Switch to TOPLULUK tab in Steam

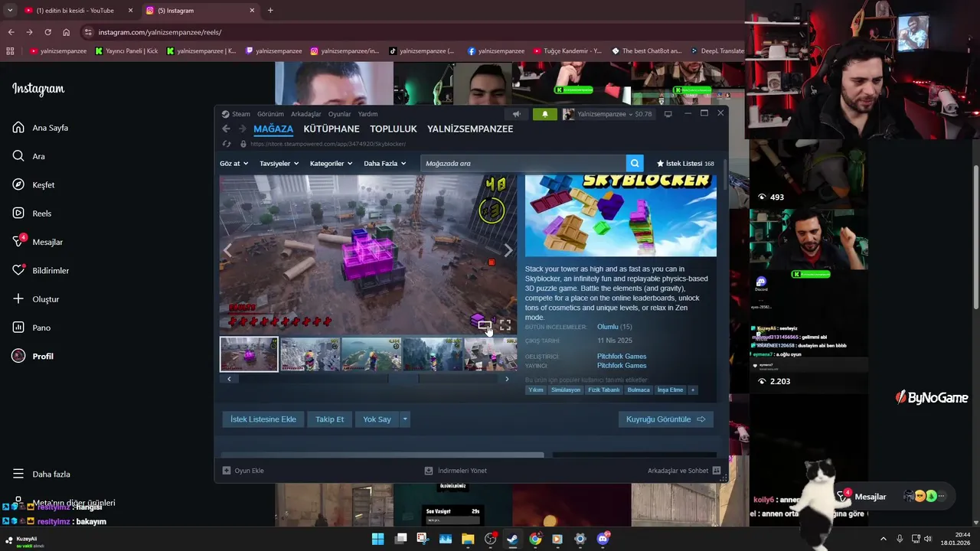point(394,129)
